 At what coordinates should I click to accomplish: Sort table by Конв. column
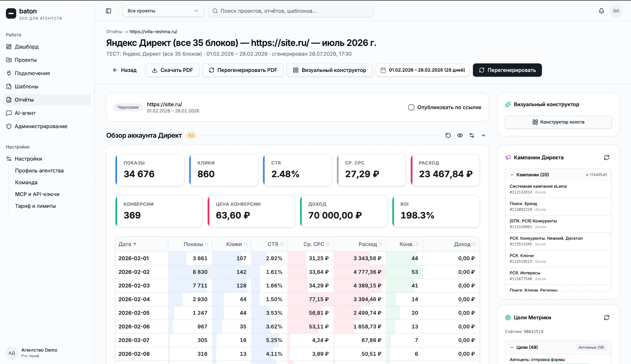[x=409, y=244]
